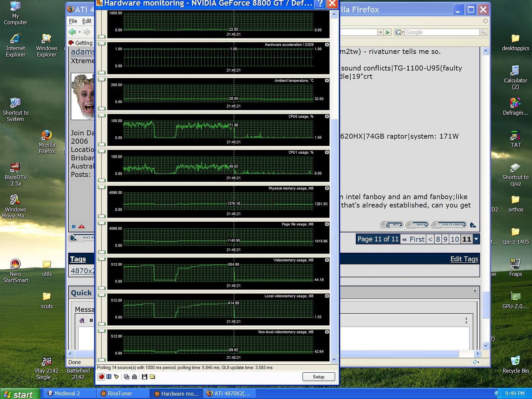Open the Getting Started bookmark
Viewport: 532px width, 399px height.
tap(81, 43)
